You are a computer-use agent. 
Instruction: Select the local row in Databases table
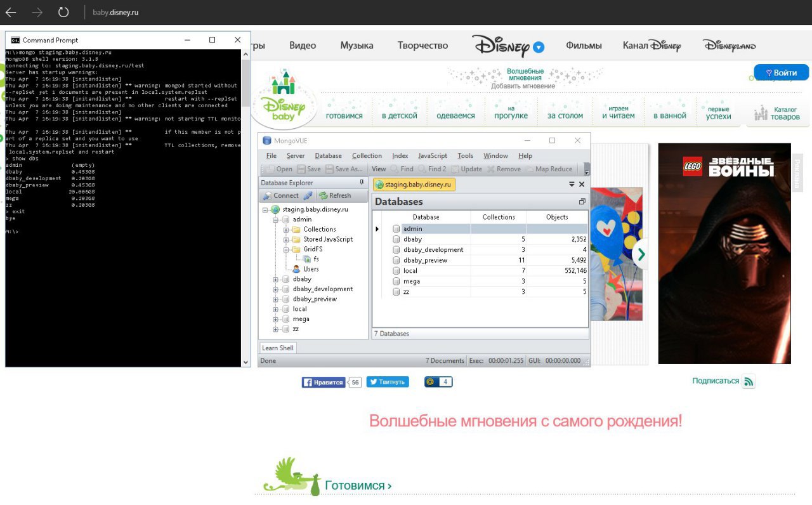click(x=481, y=271)
